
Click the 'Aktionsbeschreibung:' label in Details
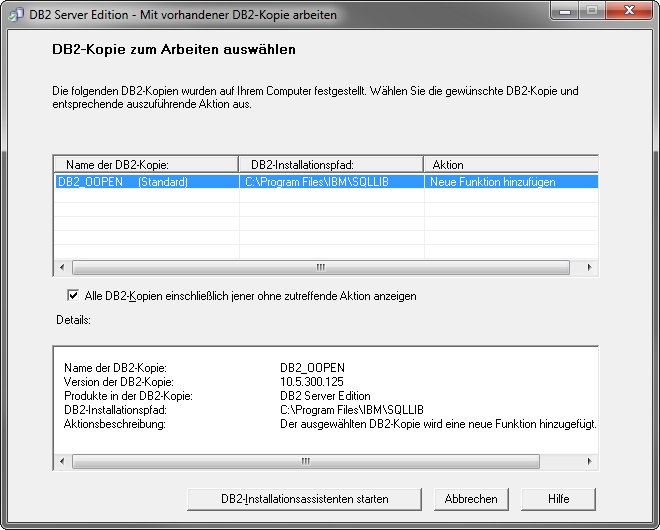(x=115, y=424)
